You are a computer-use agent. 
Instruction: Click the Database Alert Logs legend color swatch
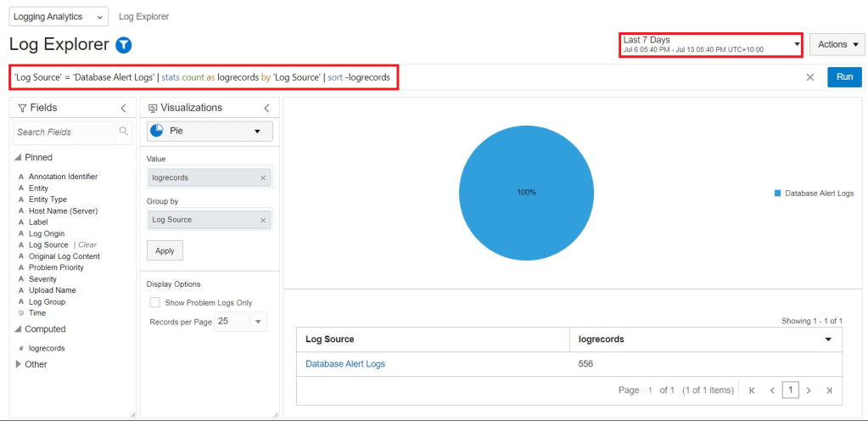click(777, 194)
